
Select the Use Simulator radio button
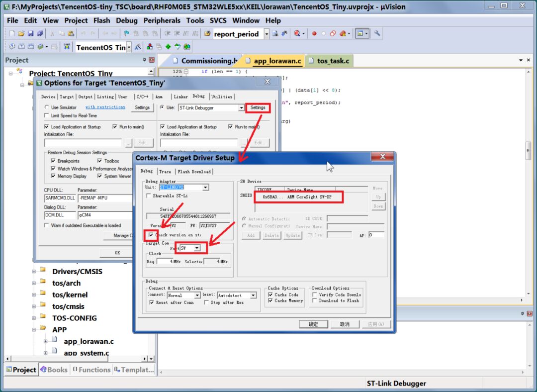[x=47, y=107]
